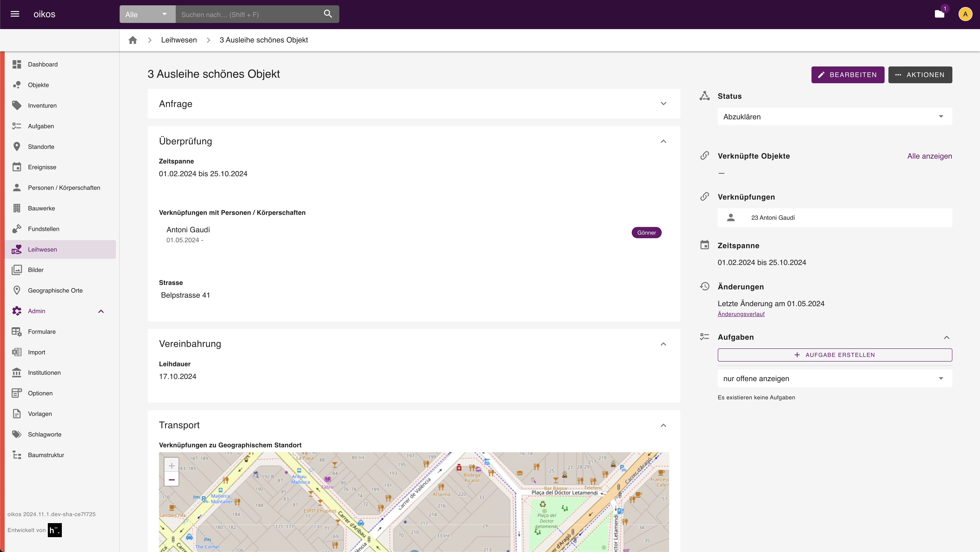The image size is (980, 552).
Task: Click the developer logo by Entwickelt von
Action: point(55,530)
